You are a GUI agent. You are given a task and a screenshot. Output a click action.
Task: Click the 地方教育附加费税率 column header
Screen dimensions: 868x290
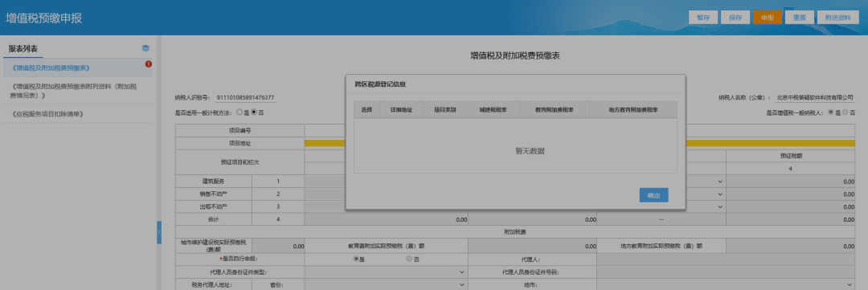(633, 109)
